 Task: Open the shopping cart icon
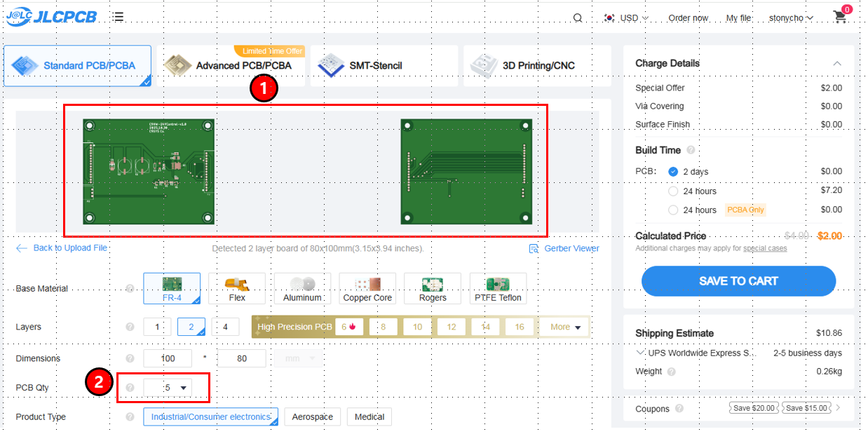click(x=841, y=17)
